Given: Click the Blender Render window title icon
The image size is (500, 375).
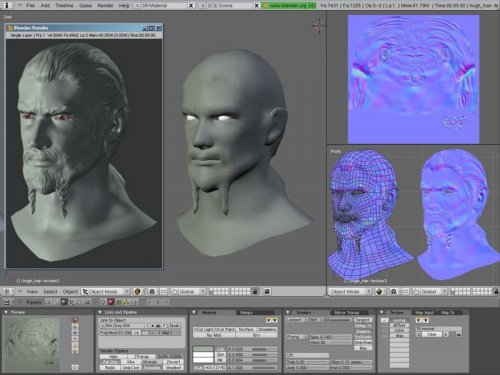Looking at the screenshot, I should 10,28.
